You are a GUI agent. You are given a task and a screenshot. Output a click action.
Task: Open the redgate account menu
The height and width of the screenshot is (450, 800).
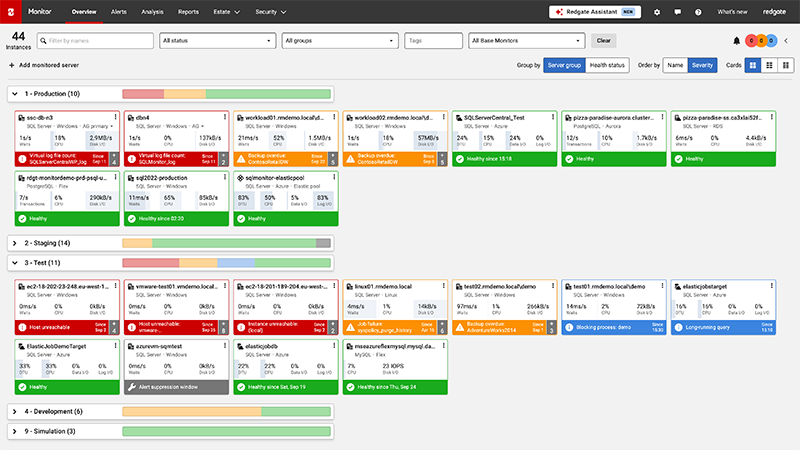(774, 12)
